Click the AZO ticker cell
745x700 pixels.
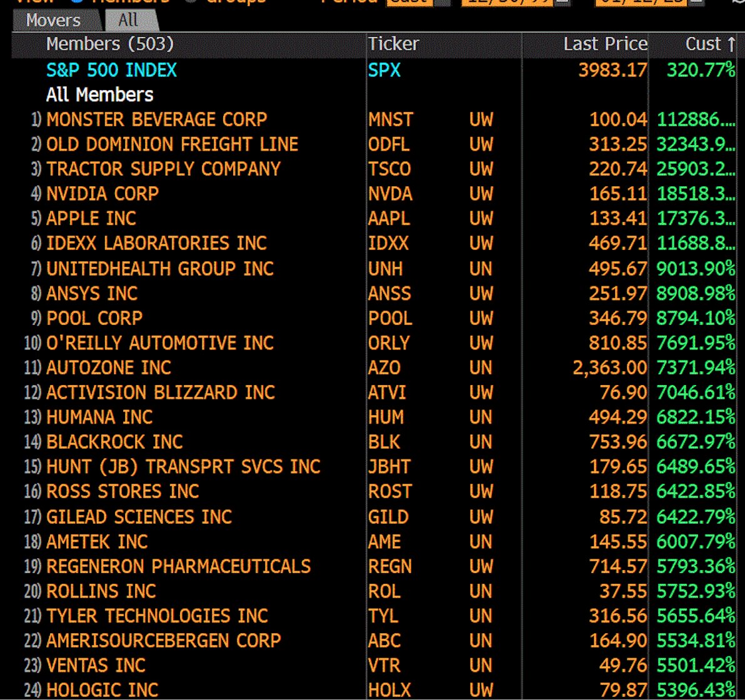point(384,368)
